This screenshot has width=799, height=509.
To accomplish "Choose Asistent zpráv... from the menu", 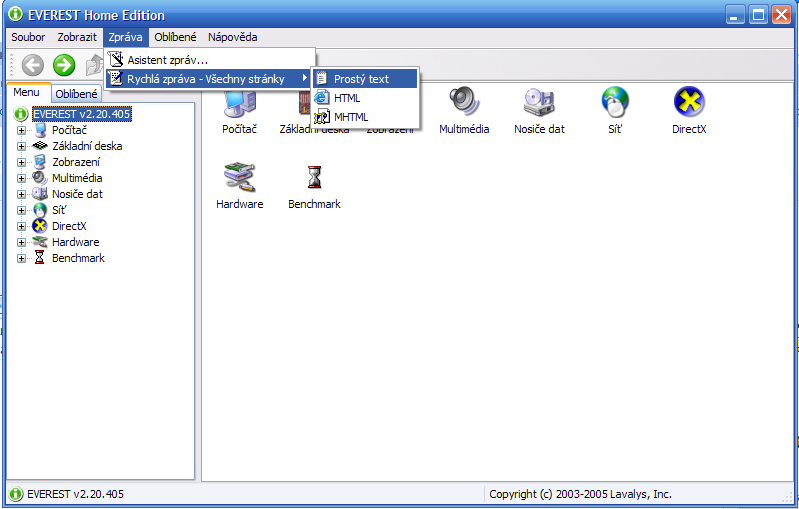I will [x=210, y=60].
